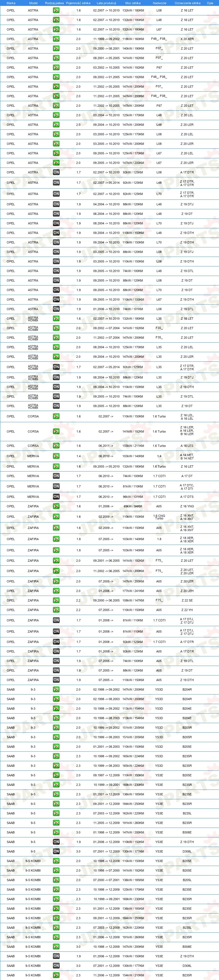Click petrol icon in Corsa A 16 LES row

[56, 446]
